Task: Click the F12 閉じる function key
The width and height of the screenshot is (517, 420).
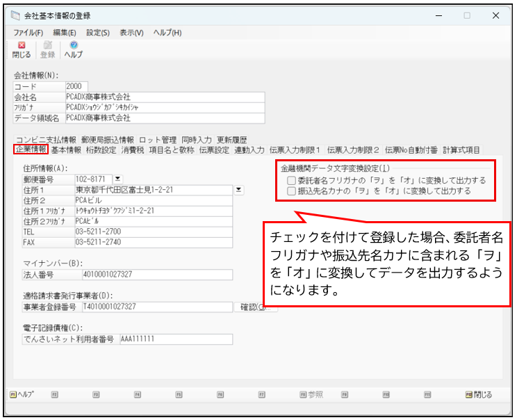Action: (478, 394)
